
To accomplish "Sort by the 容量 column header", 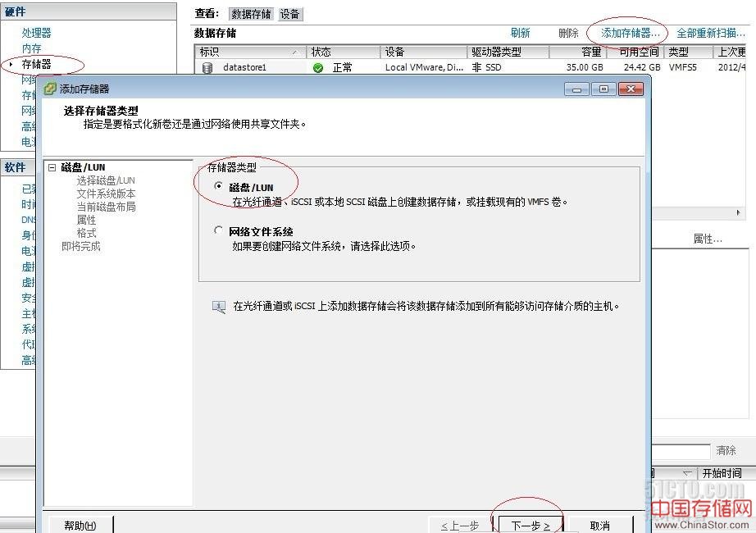I will point(577,52).
